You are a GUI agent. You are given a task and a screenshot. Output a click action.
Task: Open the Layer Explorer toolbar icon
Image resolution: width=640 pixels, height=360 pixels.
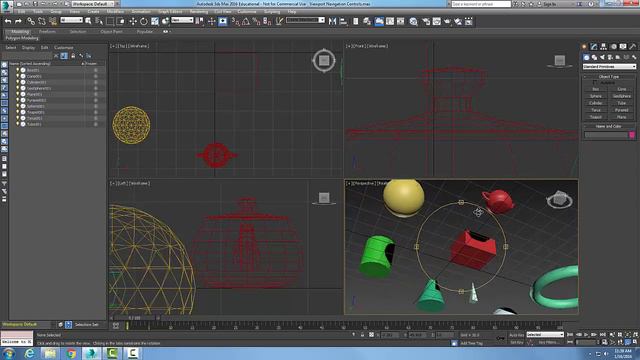point(367,21)
